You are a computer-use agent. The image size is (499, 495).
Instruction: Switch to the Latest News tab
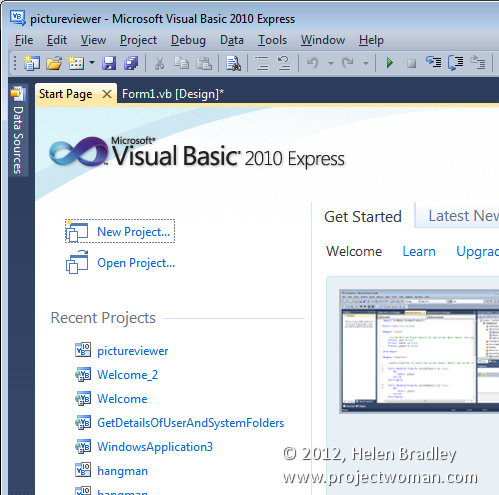click(x=463, y=216)
